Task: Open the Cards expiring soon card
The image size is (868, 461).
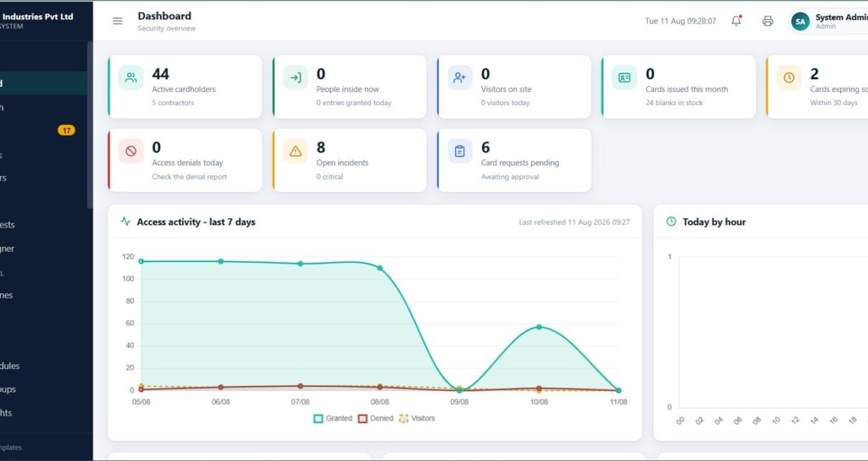Action: coord(817,87)
